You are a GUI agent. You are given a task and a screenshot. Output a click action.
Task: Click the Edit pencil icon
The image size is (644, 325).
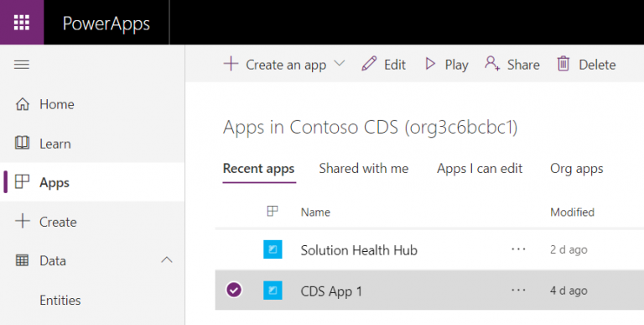369,64
